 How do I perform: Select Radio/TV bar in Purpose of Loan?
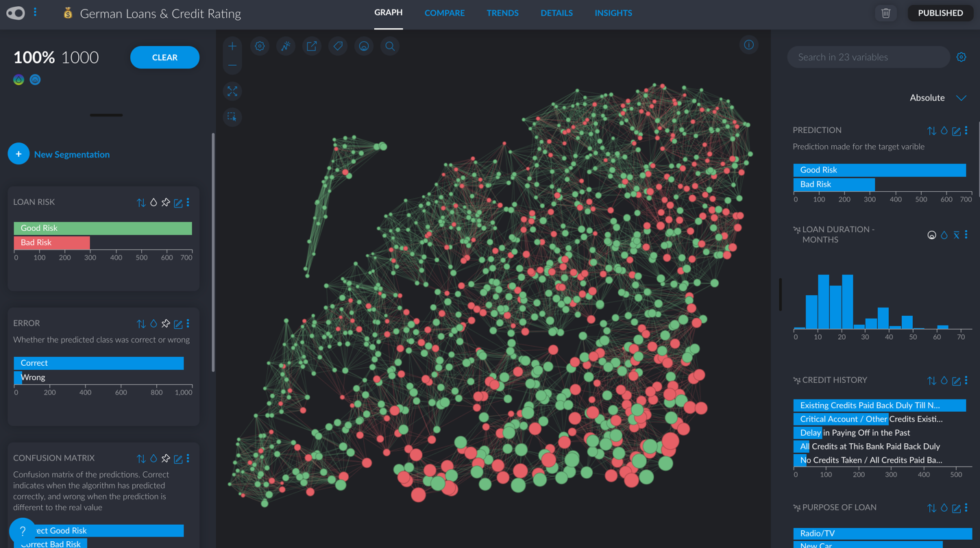tap(883, 534)
